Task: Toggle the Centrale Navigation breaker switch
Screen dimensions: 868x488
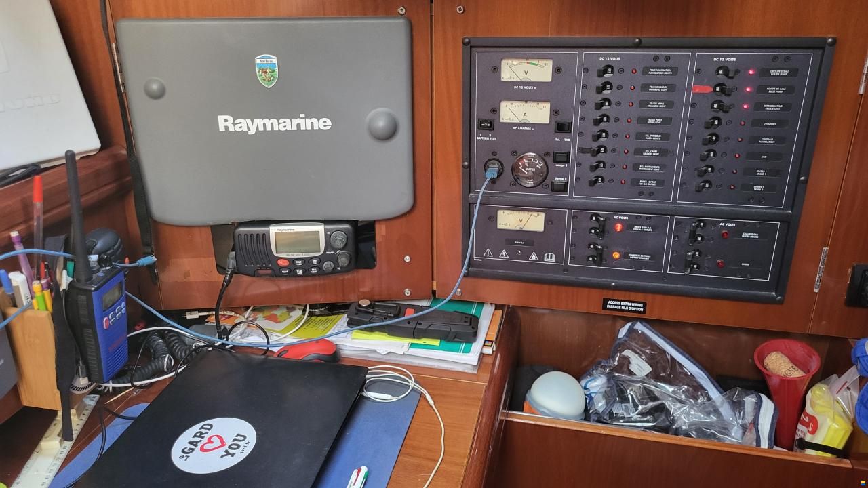Action: (711, 139)
